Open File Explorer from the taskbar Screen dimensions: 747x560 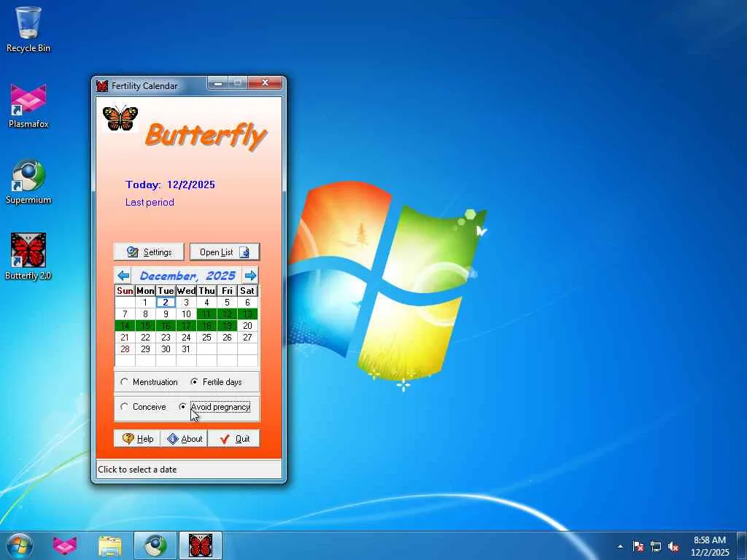110,545
